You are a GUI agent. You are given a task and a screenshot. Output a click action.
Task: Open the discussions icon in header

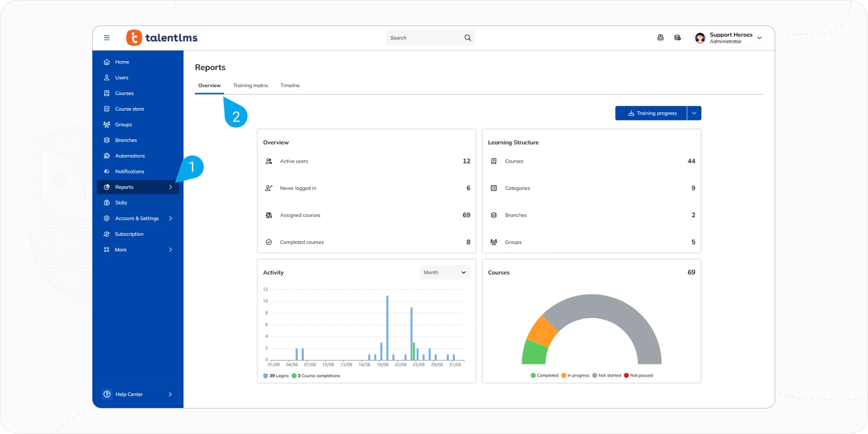678,38
